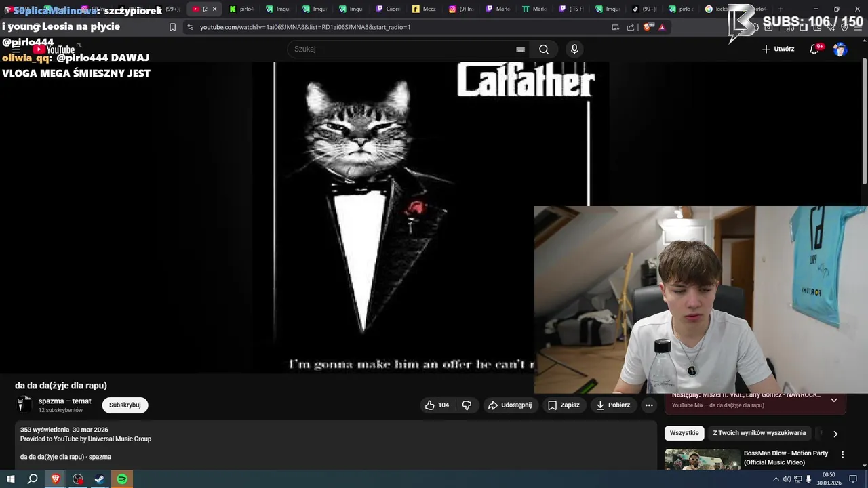Open BossMan Dlow Motion Party thumbnail

coord(702,460)
